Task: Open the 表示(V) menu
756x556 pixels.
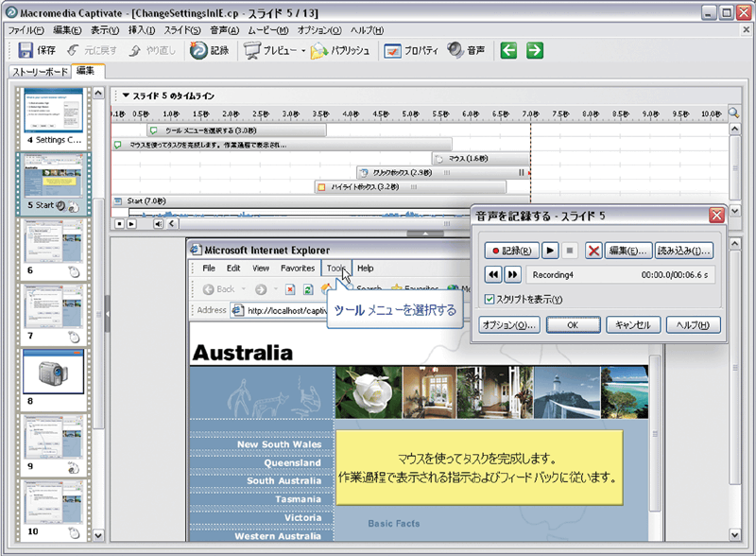Action: tap(105, 30)
